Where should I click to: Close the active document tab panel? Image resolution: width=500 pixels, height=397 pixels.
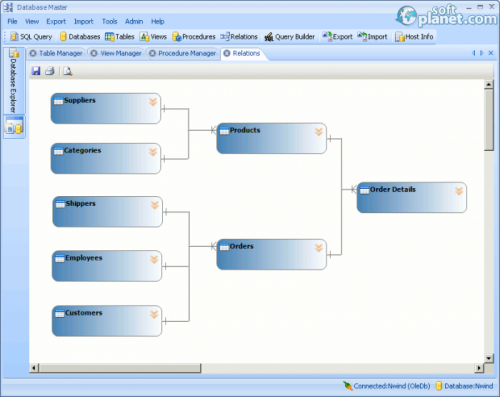[491, 53]
